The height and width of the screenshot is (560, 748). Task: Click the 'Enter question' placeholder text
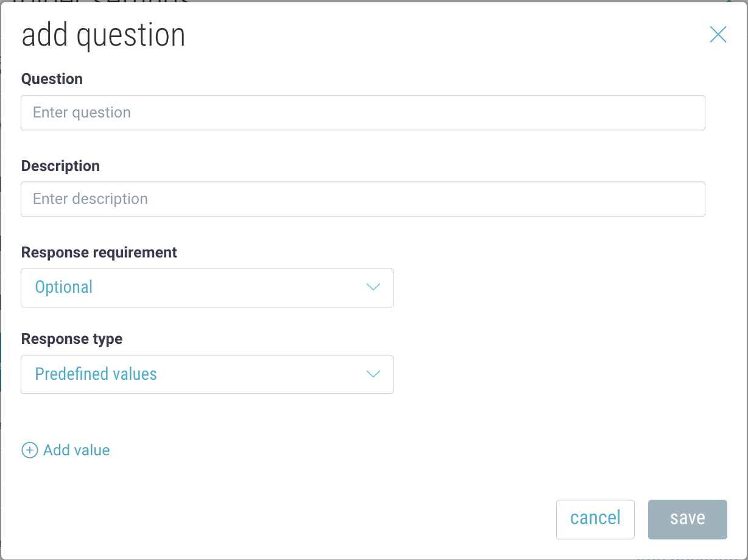(x=82, y=113)
